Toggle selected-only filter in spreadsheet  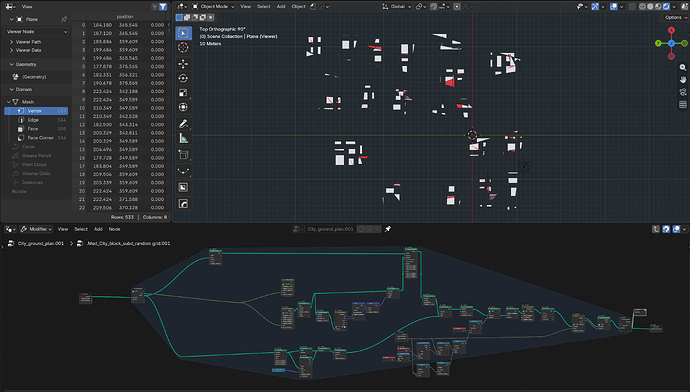(x=154, y=7)
